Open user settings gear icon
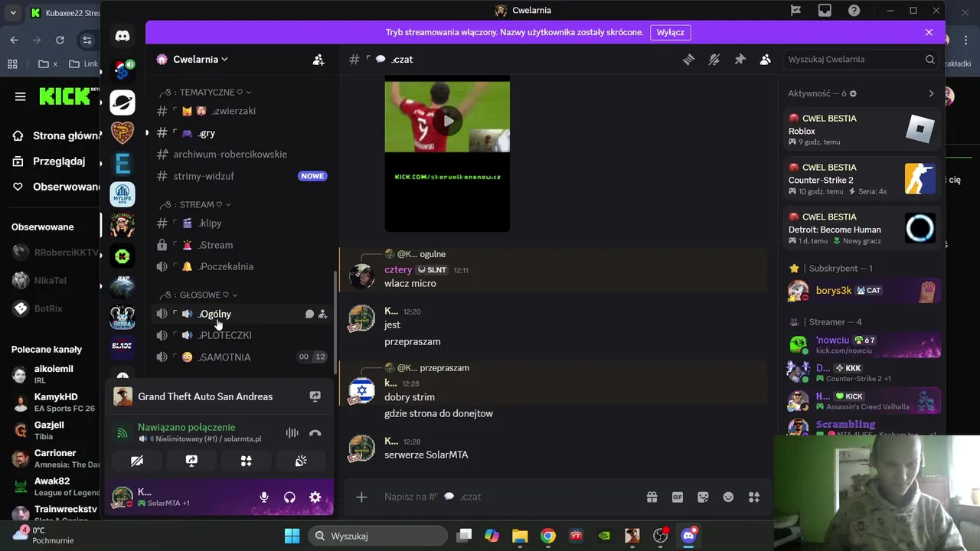This screenshot has height=551, width=980. [x=315, y=497]
